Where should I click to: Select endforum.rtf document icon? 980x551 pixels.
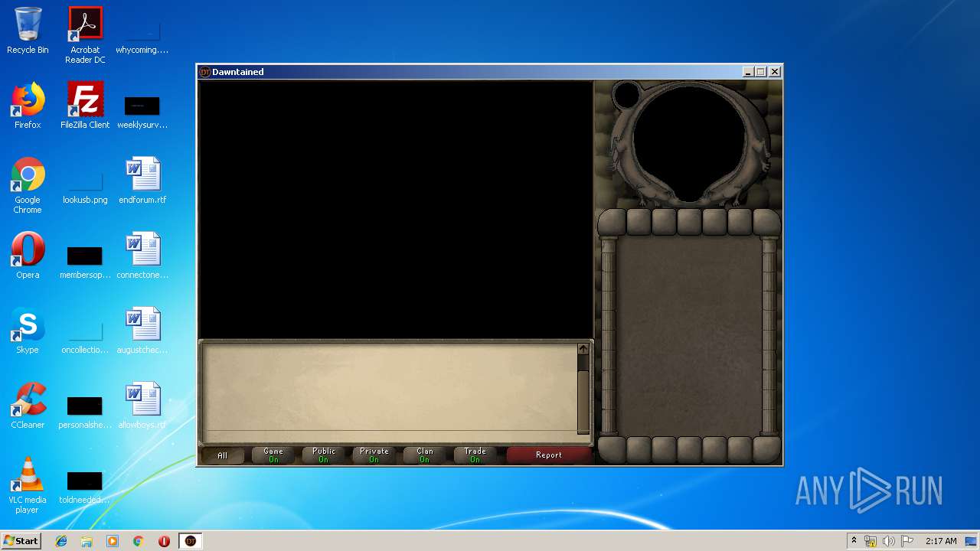(x=142, y=180)
